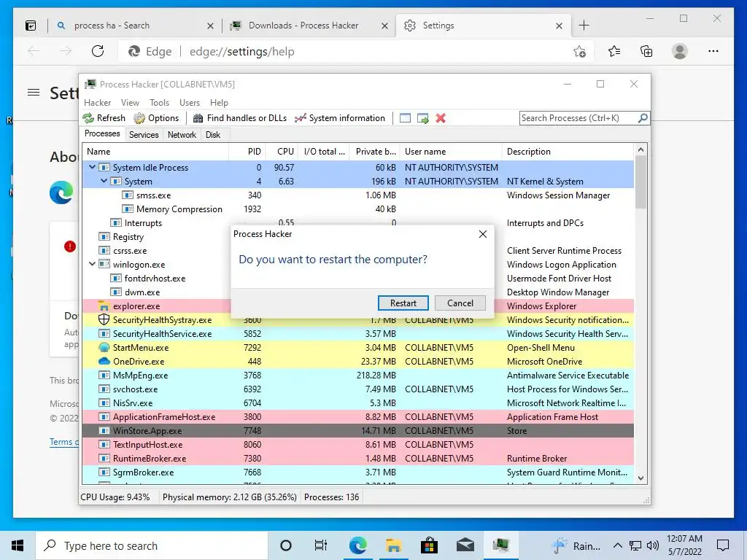Open a new Edge tab with plus
Screen dimensions: 747x560
point(584,26)
